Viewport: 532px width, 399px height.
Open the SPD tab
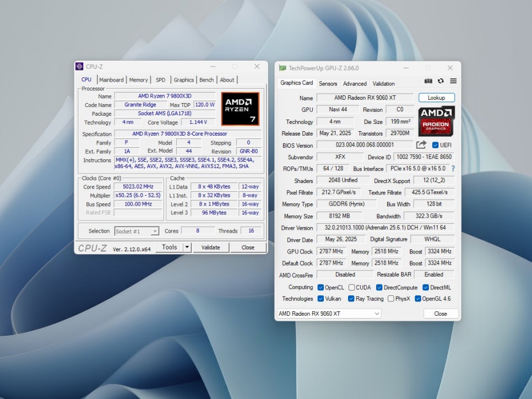click(x=160, y=80)
